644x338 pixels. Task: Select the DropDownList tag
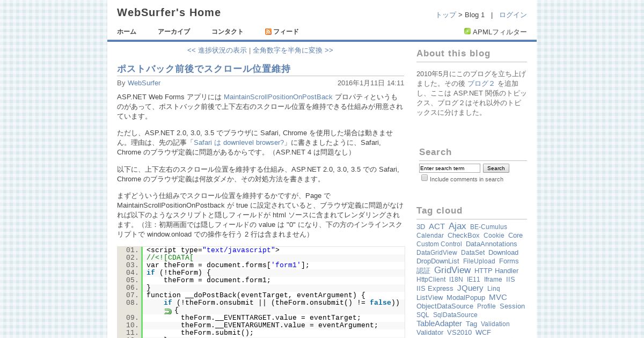(x=438, y=261)
